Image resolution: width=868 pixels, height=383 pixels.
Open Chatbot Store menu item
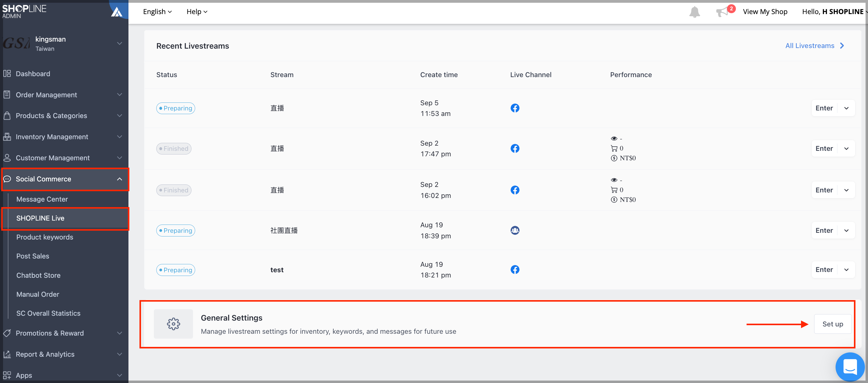point(39,275)
